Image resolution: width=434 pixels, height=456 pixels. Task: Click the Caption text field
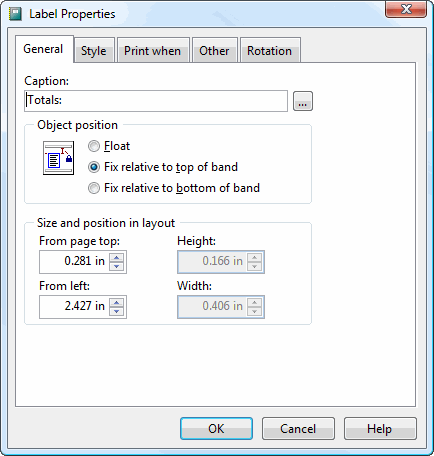point(156,101)
